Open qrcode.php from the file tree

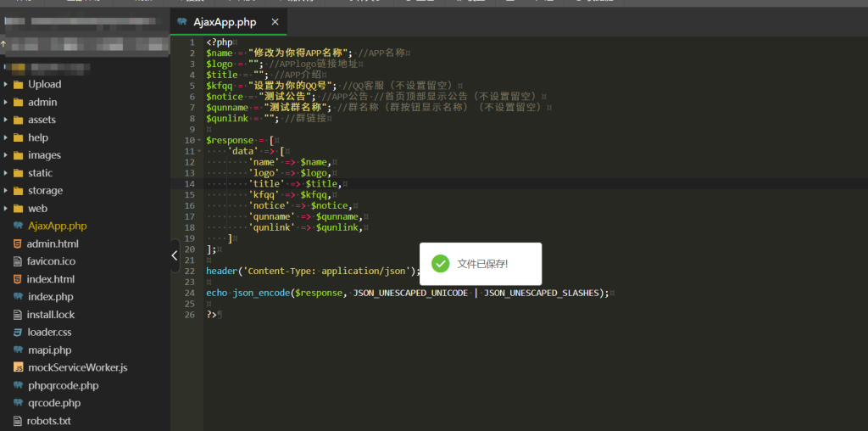54,403
